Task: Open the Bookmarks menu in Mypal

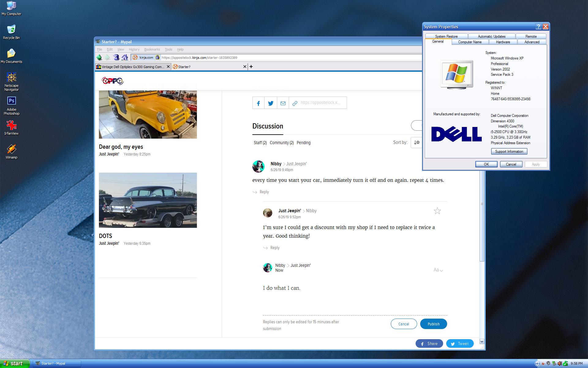Action: point(152,49)
